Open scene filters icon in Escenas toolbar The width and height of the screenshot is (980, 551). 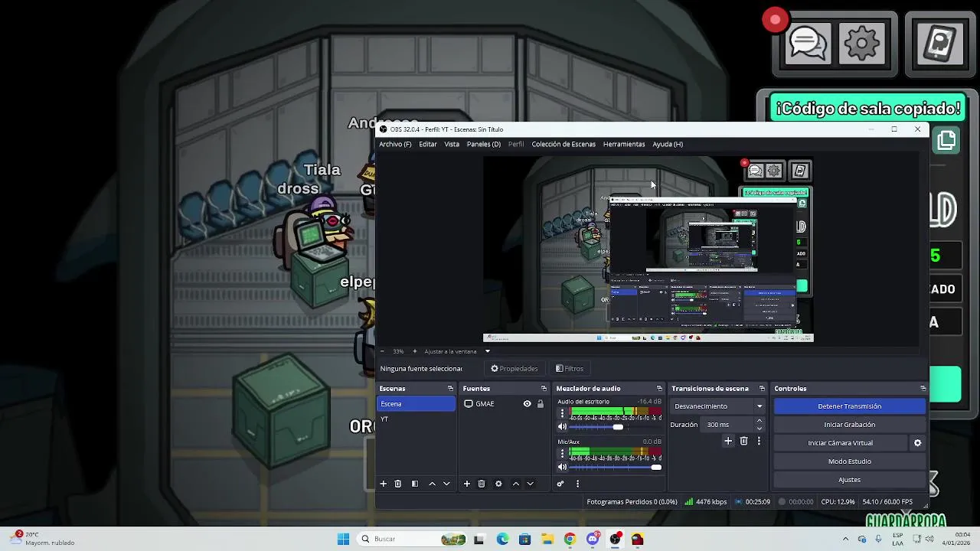click(x=415, y=484)
